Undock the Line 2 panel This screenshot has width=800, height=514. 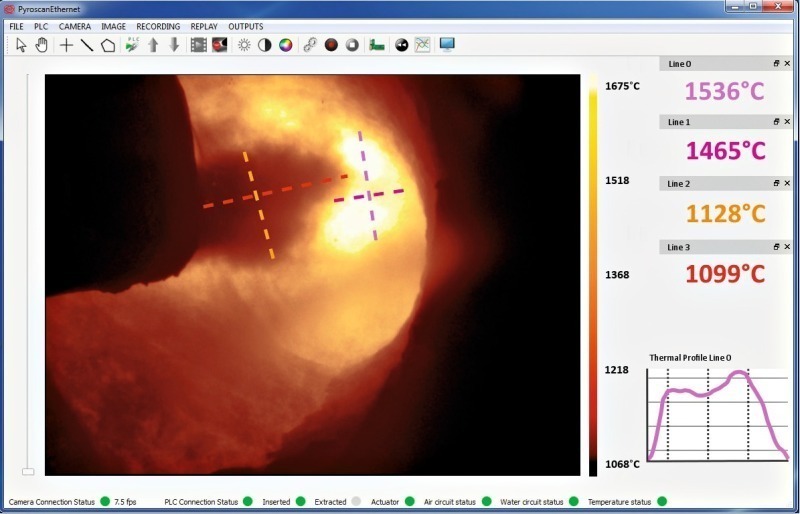pos(776,184)
